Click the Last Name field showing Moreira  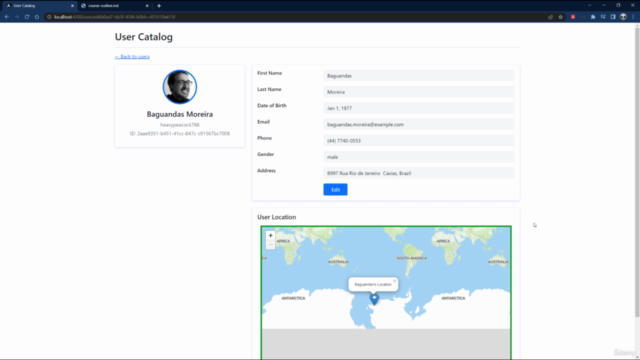point(419,92)
